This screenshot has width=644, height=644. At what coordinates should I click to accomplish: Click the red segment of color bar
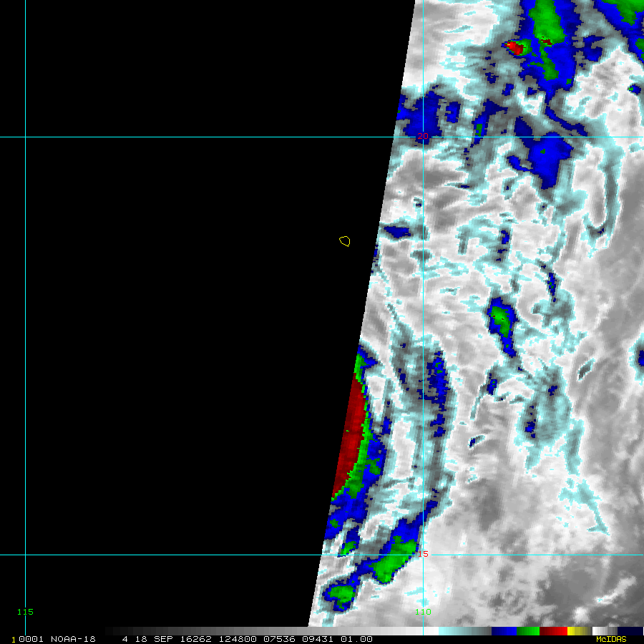click(x=553, y=631)
